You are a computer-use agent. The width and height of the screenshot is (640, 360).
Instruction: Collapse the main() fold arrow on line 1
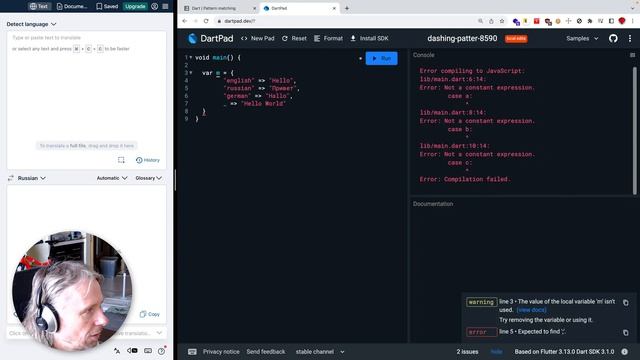[191, 58]
